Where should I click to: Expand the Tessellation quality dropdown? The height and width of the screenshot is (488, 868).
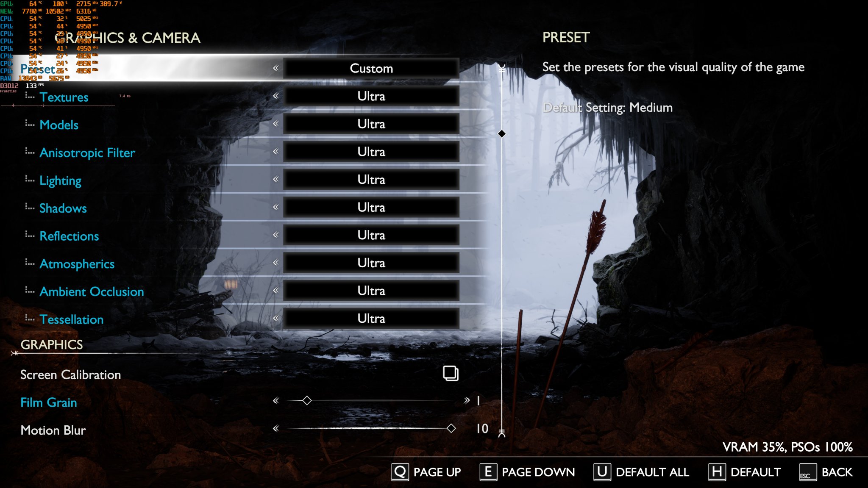(371, 318)
